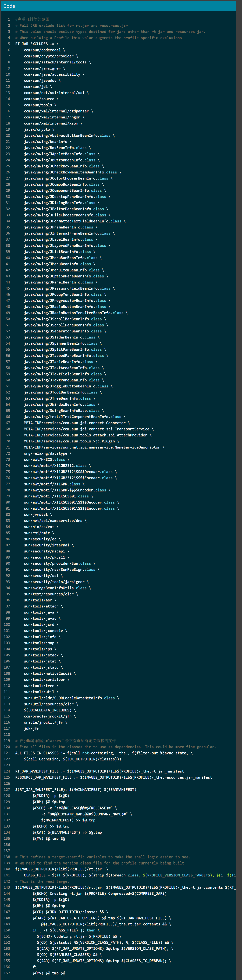Viewport: 242px width, 980px height.
Task: Click "sun/awt/motif/X11GBK.class" entry
Action: 54,484
